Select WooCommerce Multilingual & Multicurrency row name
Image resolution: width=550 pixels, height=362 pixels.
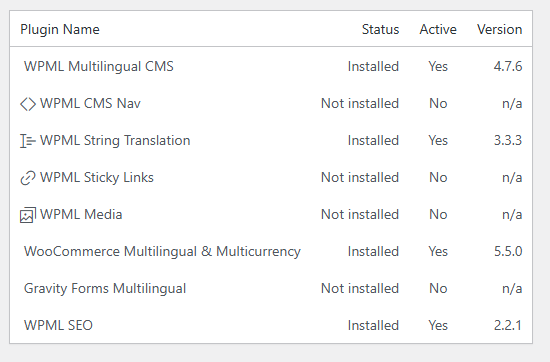tap(162, 252)
